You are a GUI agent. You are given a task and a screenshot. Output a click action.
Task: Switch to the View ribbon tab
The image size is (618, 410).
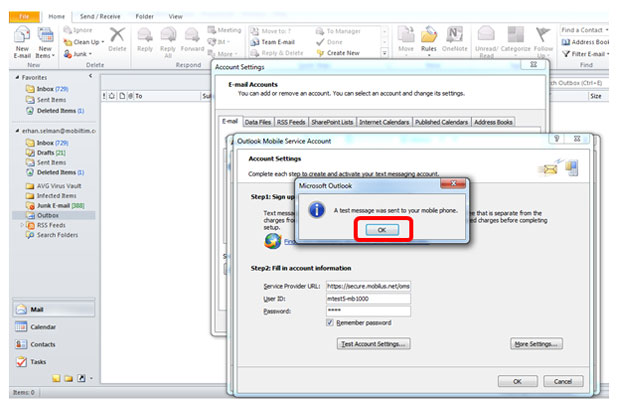click(175, 17)
